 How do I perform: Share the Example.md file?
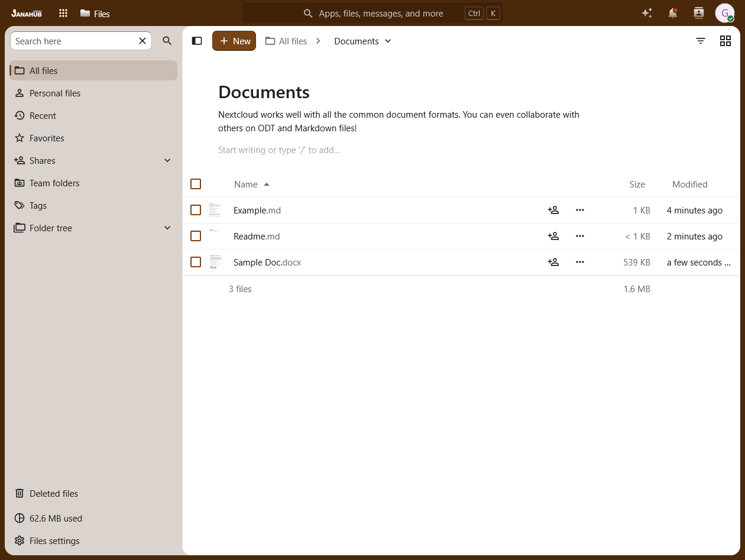pos(553,210)
